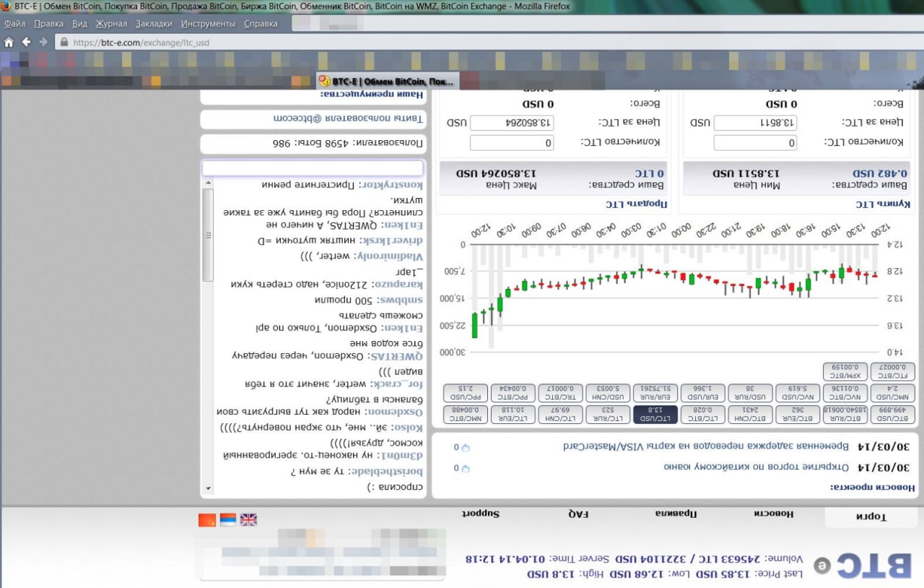The width and height of the screenshot is (924, 588).
Task: Open the Правка menu
Action: 48,23
